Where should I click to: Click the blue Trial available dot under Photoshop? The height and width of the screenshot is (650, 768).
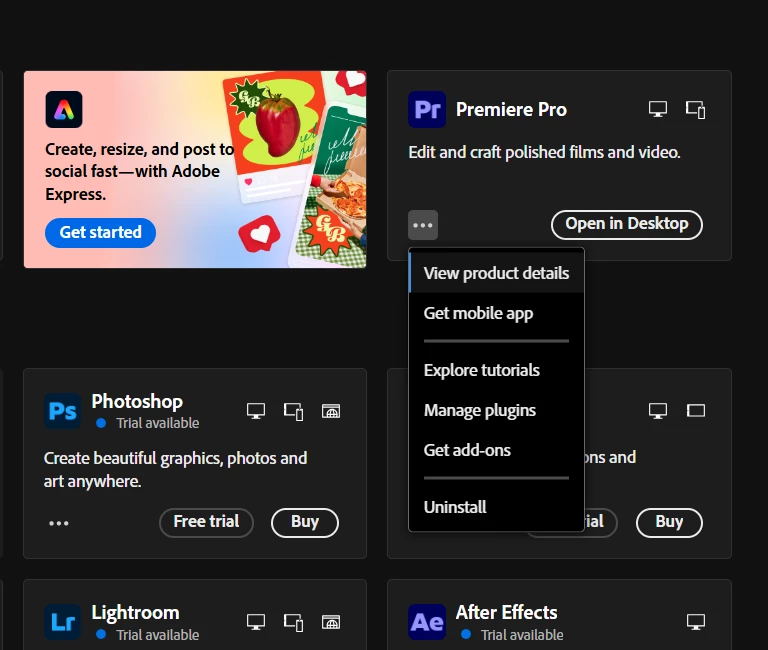click(101, 423)
